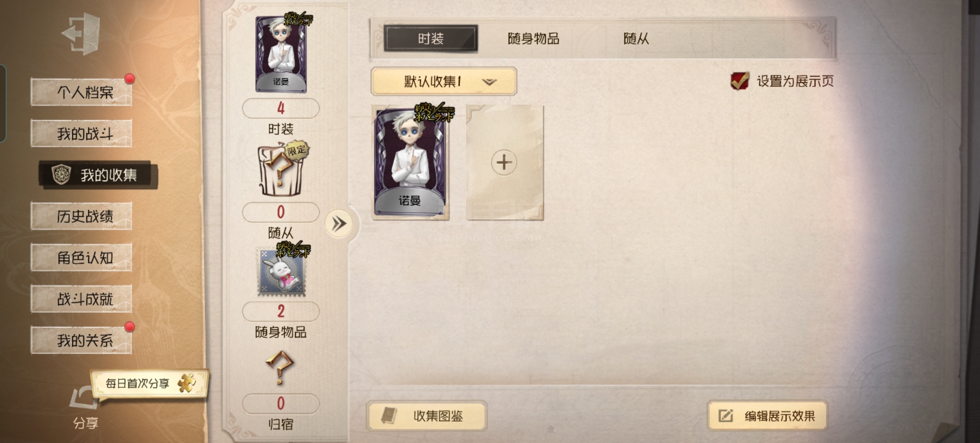Select the small 诺曼 costume card in the summary column
Viewport: 980px width, 443px height.
coord(281,54)
